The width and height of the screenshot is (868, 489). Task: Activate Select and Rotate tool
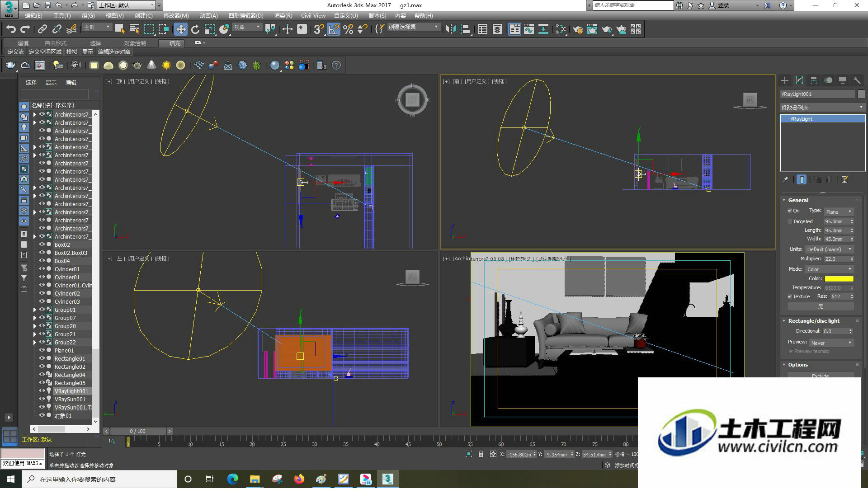(x=195, y=29)
